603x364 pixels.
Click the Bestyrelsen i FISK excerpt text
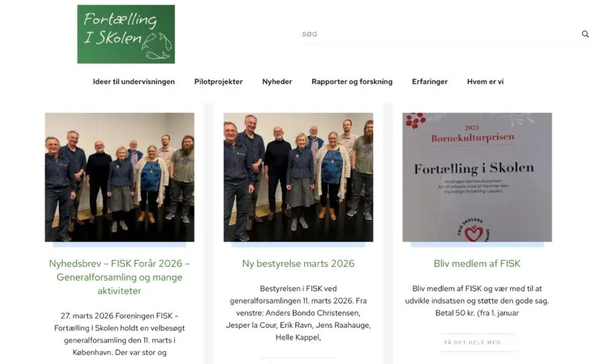(x=298, y=313)
